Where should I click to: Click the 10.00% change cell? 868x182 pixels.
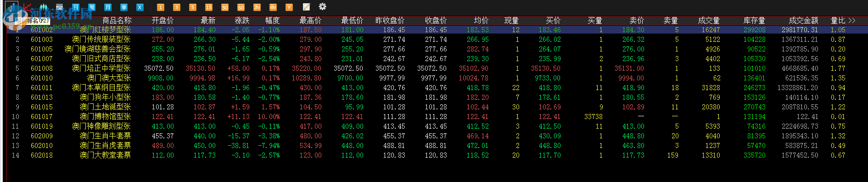click(x=269, y=117)
